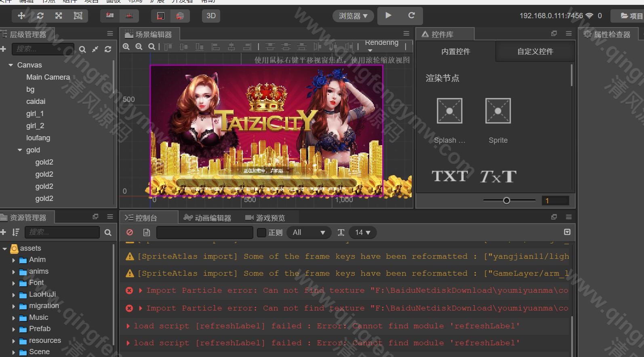
Task: Open the 浏览器 preview platform dropdown
Action: [353, 16]
